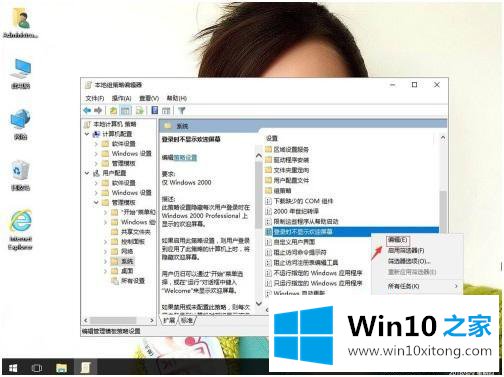Open the 操作(A) menu
The image size is (504, 377).
pos(121,98)
